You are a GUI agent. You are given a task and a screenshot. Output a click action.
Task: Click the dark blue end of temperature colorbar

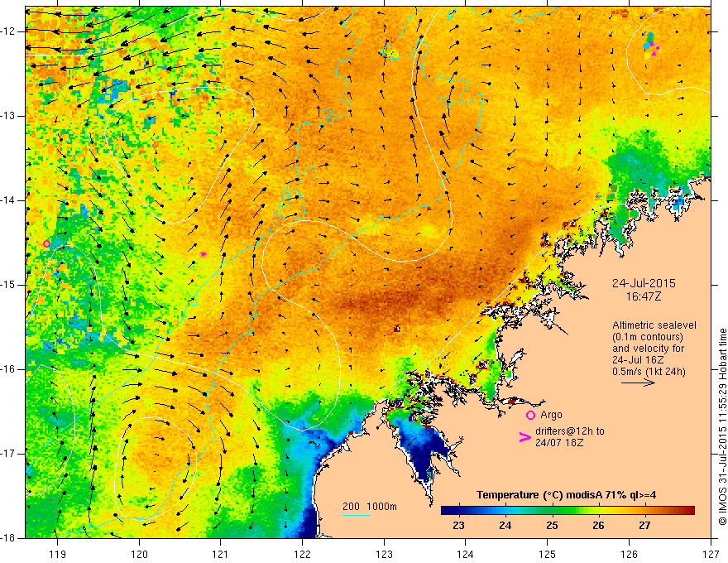coord(448,511)
